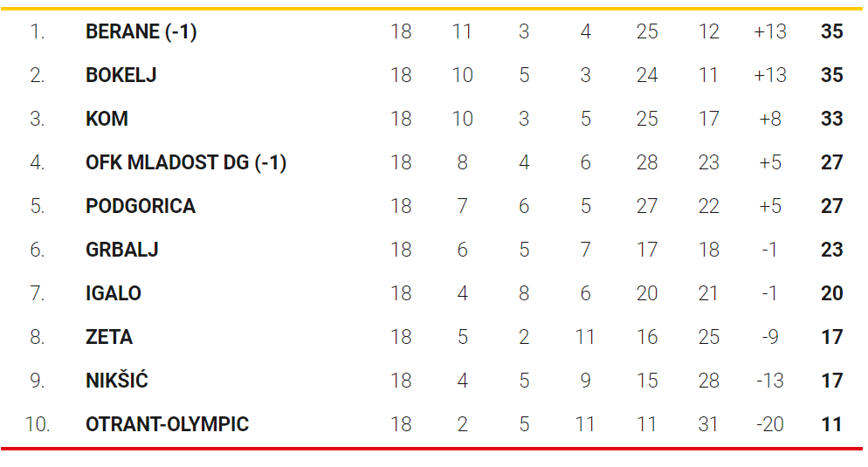This screenshot has height=467, width=868.
Task: Click the BOKELJ team name
Action: pyautogui.click(x=121, y=75)
